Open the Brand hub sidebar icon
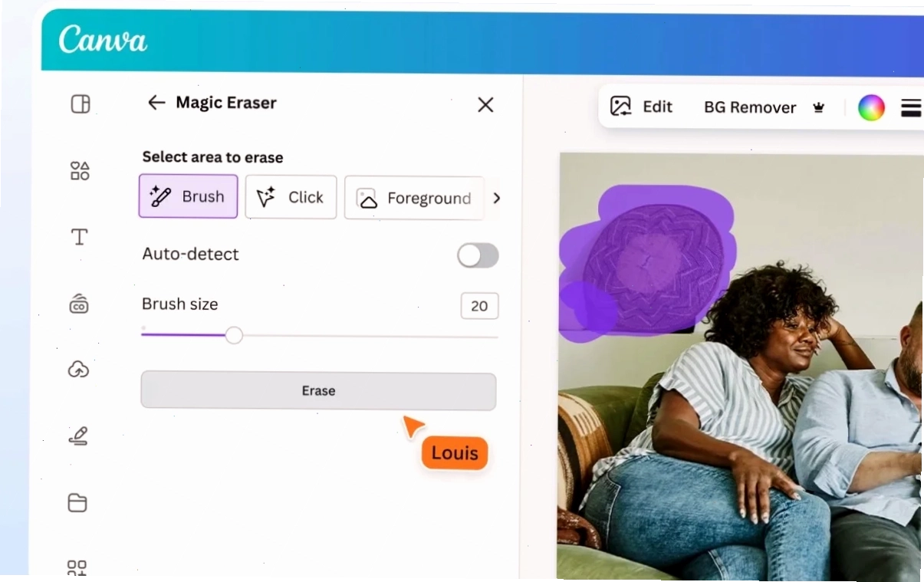This screenshot has width=924, height=582. [79, 304]
